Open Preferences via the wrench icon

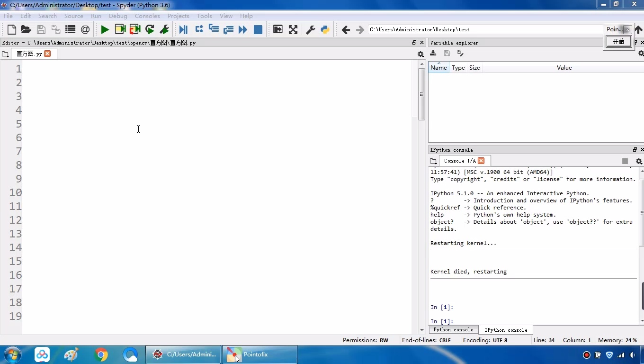[311, 30]
